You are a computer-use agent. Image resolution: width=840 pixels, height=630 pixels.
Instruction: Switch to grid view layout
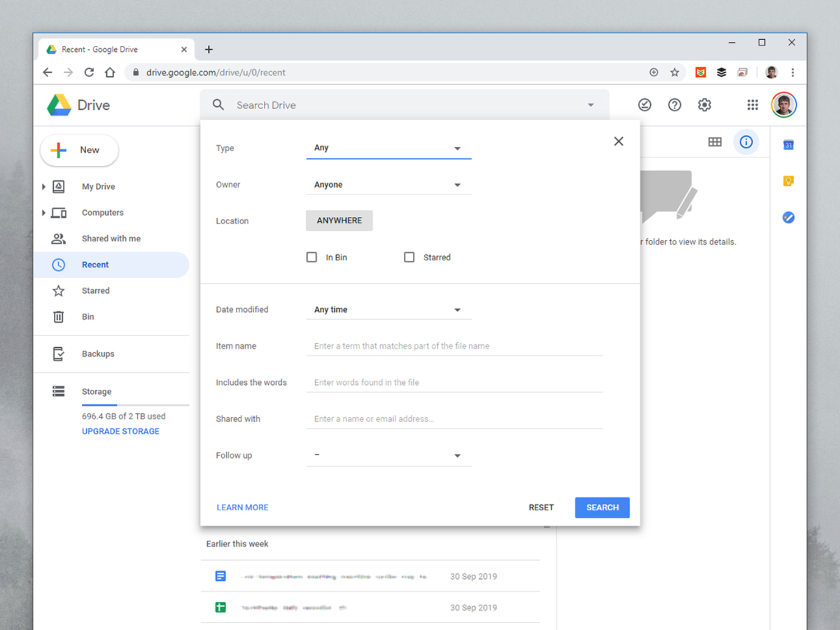pos(715,142)
